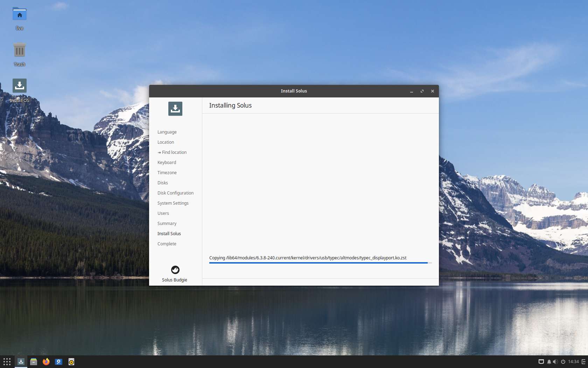Image resolution: width=588 pixels, height=368 pixels.
Task: Open the volume control in the tray
Action: pyautogui.click(x=555, y=362)
